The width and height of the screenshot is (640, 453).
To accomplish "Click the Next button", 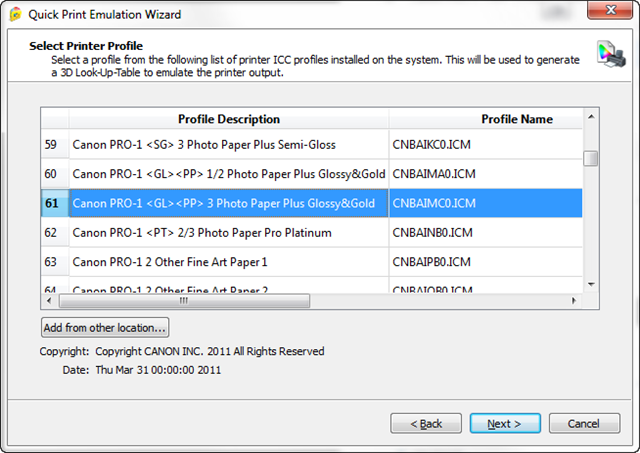I will pyautogui.click(x=505, y=424).
